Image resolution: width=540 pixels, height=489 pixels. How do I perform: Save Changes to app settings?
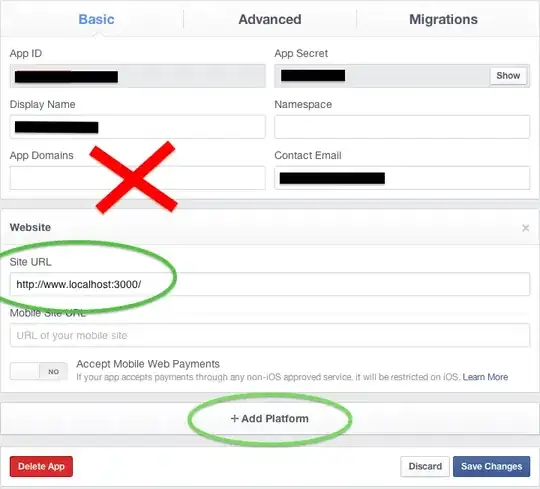[491, 466]
